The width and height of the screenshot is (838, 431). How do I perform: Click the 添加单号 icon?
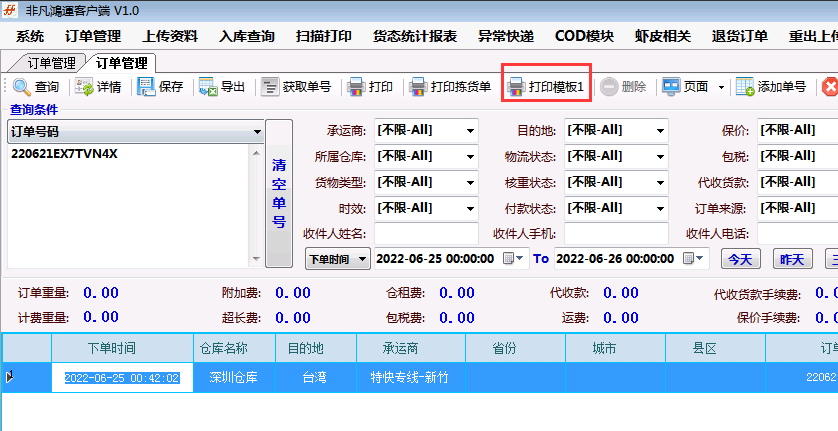pos(746,87)
